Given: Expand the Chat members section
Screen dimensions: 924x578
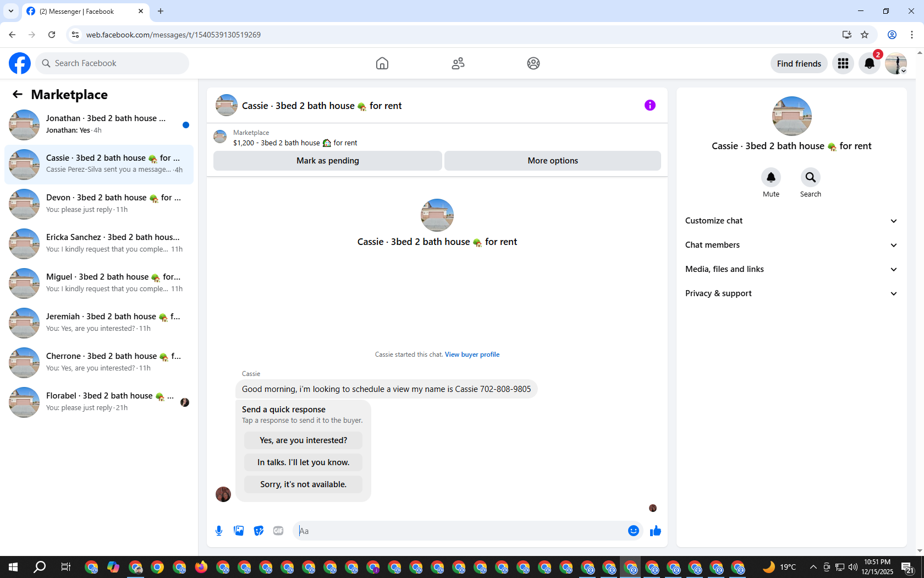Looking at the screenshot, I should coord(791,245).
